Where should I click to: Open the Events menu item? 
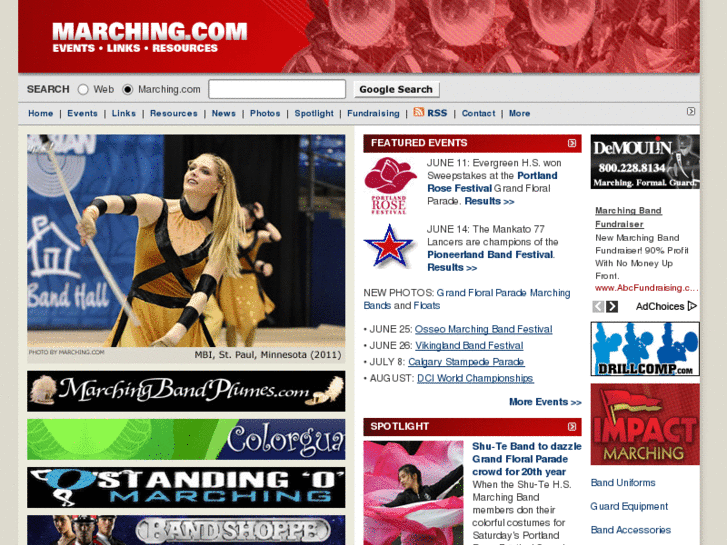point(83,113)
